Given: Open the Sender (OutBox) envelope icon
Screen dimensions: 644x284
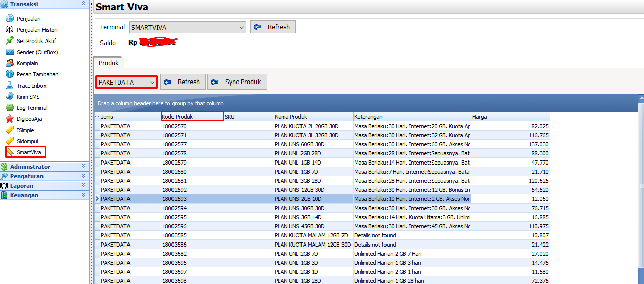Looking at the screenshot, I should [x=9, y=52].
